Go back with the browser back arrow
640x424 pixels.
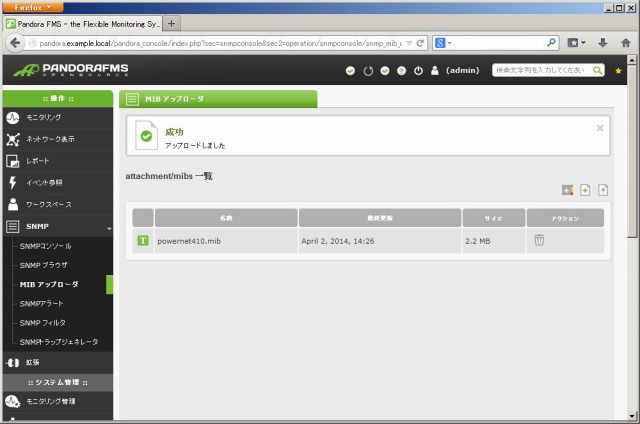pos(15,43)
